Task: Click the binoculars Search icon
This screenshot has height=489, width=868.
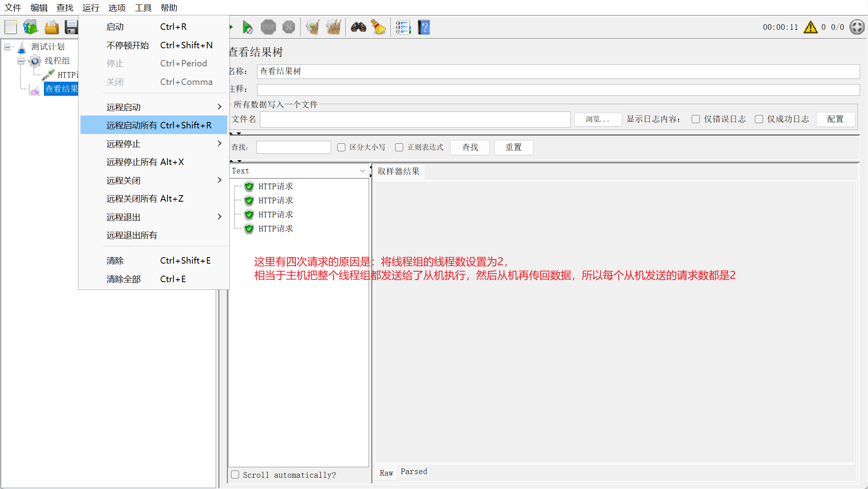Action: [x=358, y=27]
